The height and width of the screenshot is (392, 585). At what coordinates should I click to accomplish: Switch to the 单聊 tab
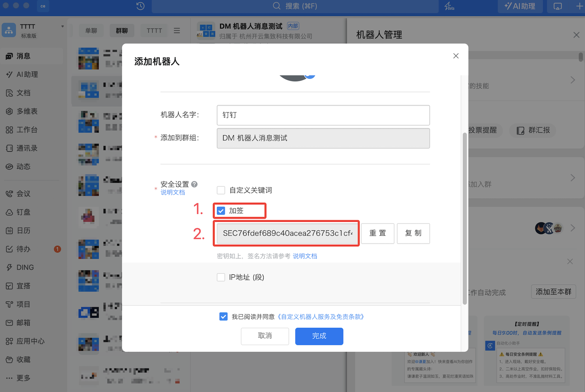[x=91, y=30]
